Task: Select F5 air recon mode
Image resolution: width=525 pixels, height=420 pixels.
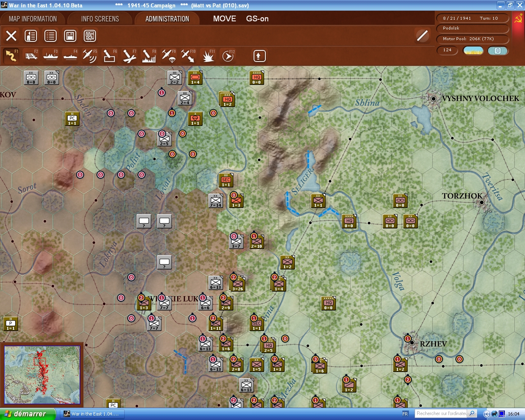Action: click(x=90, y=56)
